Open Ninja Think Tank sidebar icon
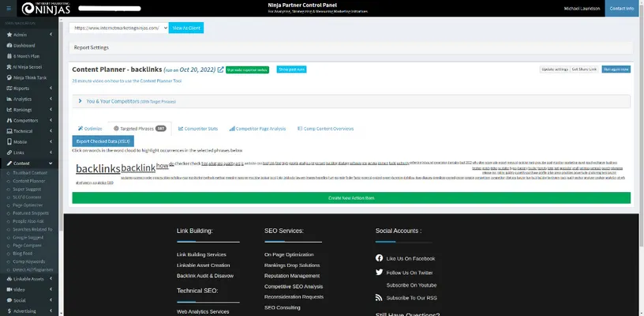644x316 pixels. pyautogui.click(x=8, y=77)
